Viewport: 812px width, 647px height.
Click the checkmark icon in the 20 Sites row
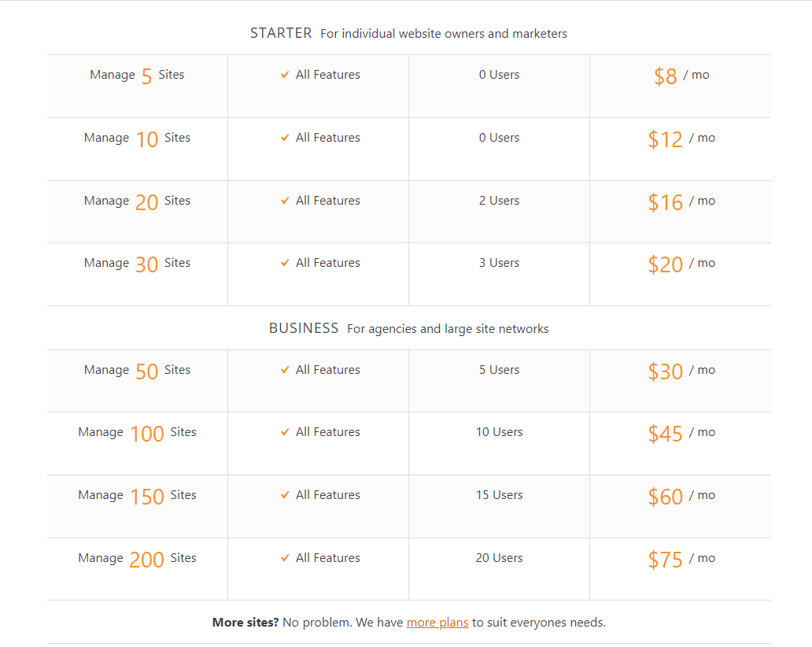click(x=285, y=201)
